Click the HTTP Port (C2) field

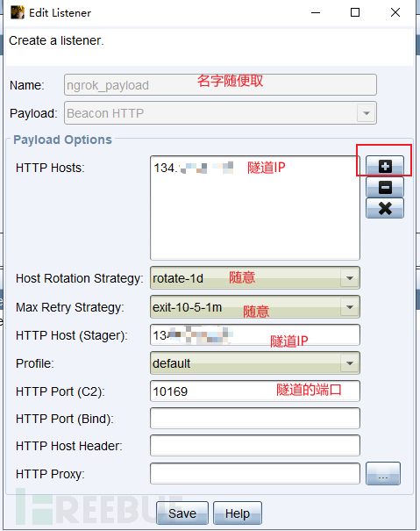pos(255,391)
